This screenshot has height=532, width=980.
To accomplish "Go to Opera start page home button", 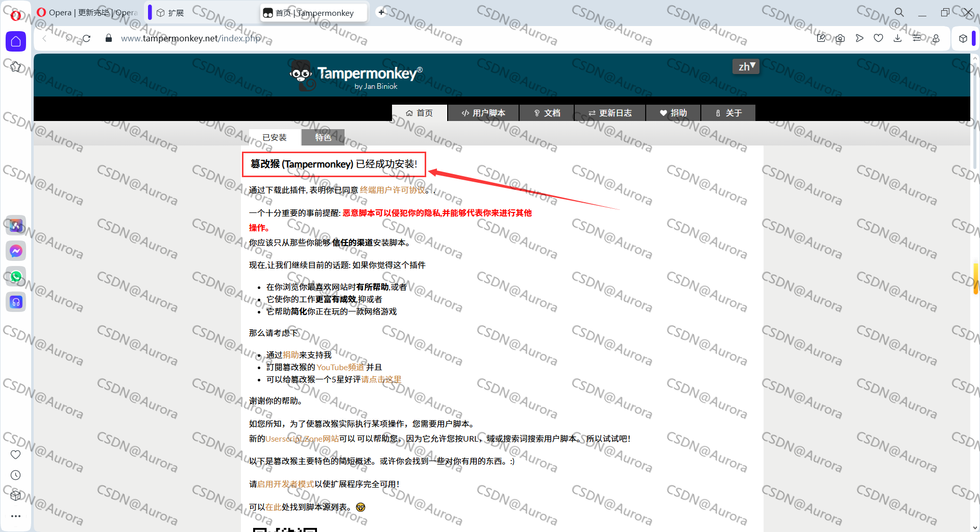I will pyautogui.click(x=16, y=41).
